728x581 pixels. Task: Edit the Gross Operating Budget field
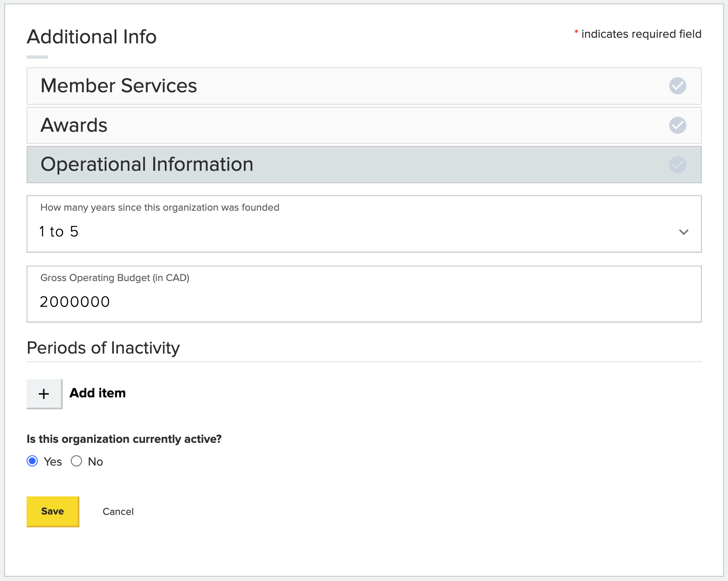click(x=364, y=294)
